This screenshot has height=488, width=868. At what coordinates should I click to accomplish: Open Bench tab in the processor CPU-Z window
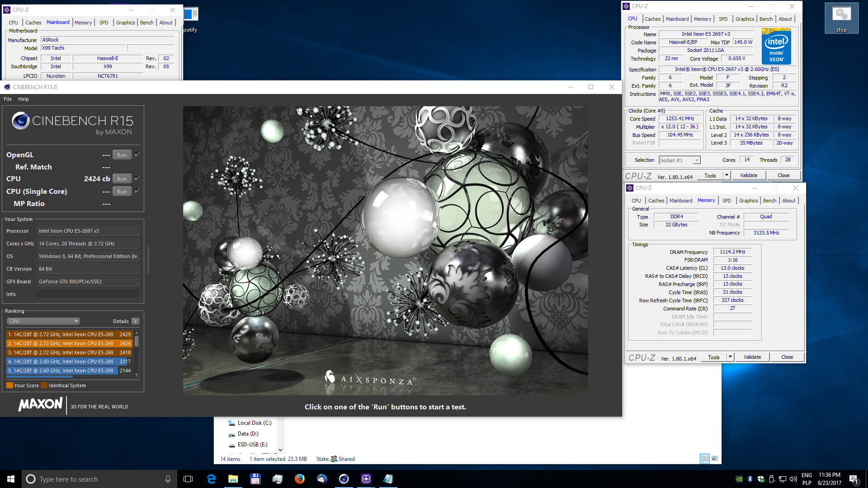point(766,19)
